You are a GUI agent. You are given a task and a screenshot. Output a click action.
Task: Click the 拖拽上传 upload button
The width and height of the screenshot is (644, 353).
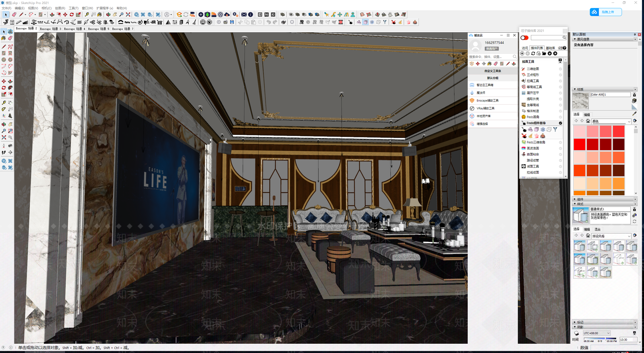point(606,12)
